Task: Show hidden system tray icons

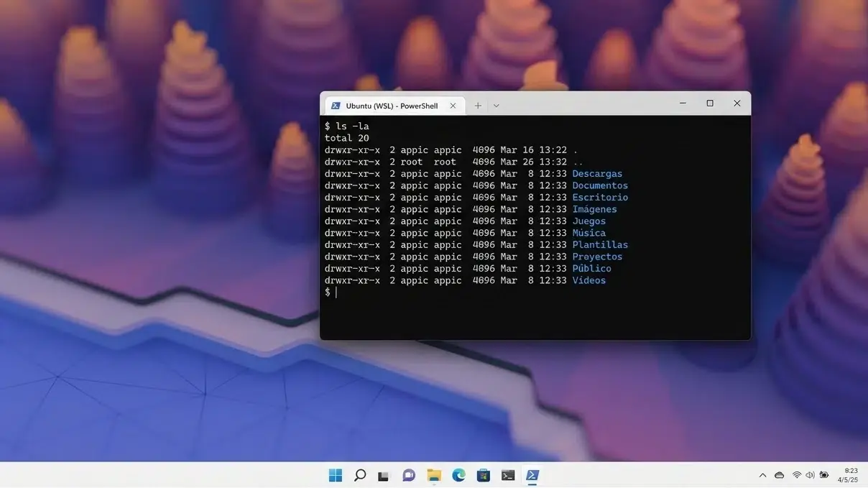Action: click(x=762, y=475)
